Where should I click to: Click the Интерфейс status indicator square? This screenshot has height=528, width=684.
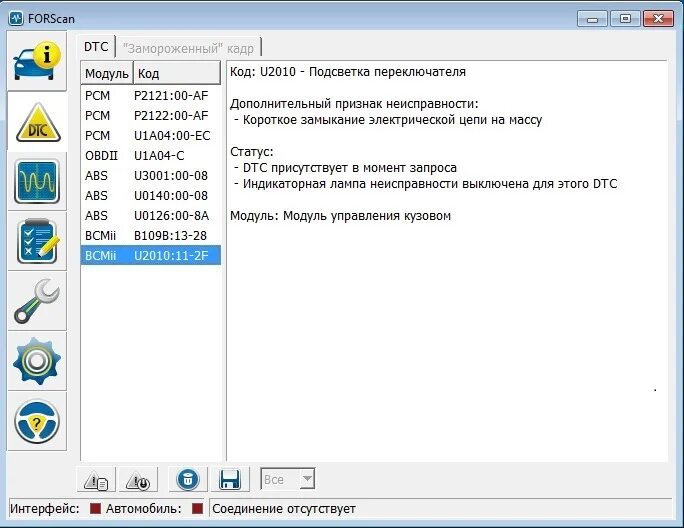[x=95, y=508]
